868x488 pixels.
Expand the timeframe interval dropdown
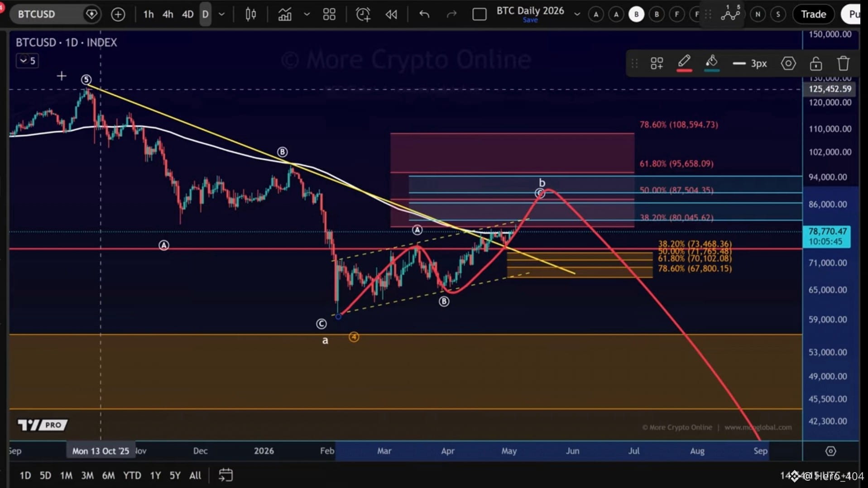coord(221,14)
